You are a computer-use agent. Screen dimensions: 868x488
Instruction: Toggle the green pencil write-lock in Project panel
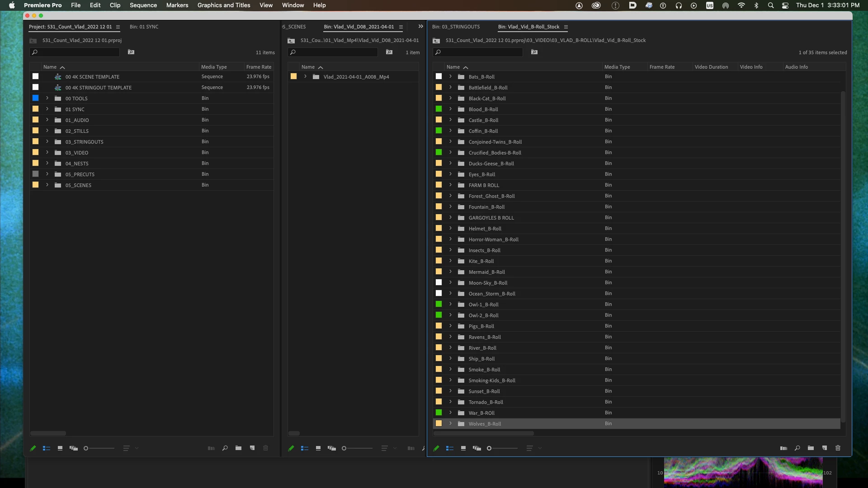coord(33,448)
